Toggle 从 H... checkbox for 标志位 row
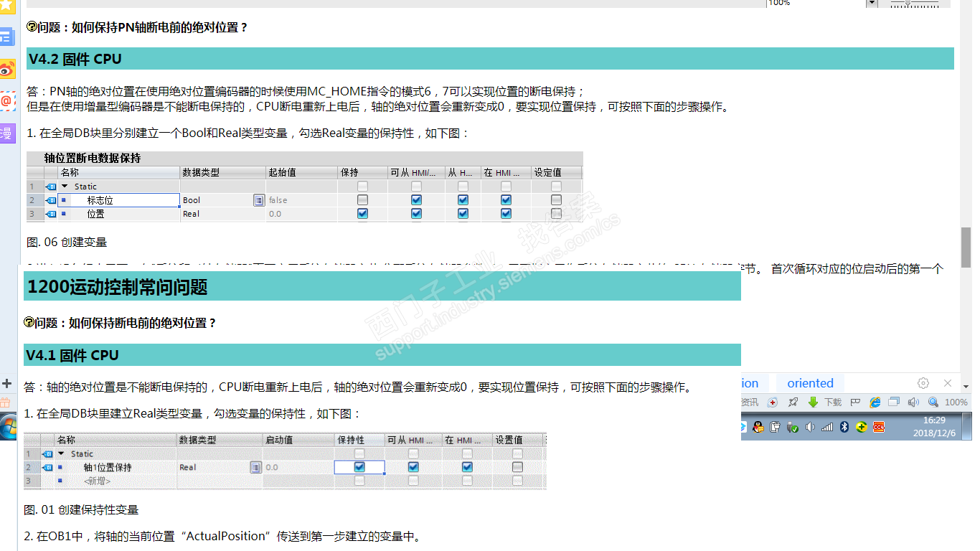 (x=463, y=200)
